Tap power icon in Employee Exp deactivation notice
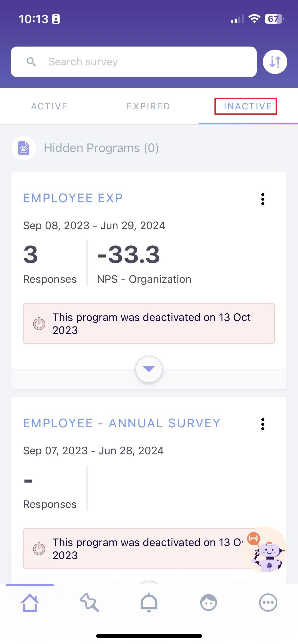The image size is (298, 644). click(x=39, y=324)
